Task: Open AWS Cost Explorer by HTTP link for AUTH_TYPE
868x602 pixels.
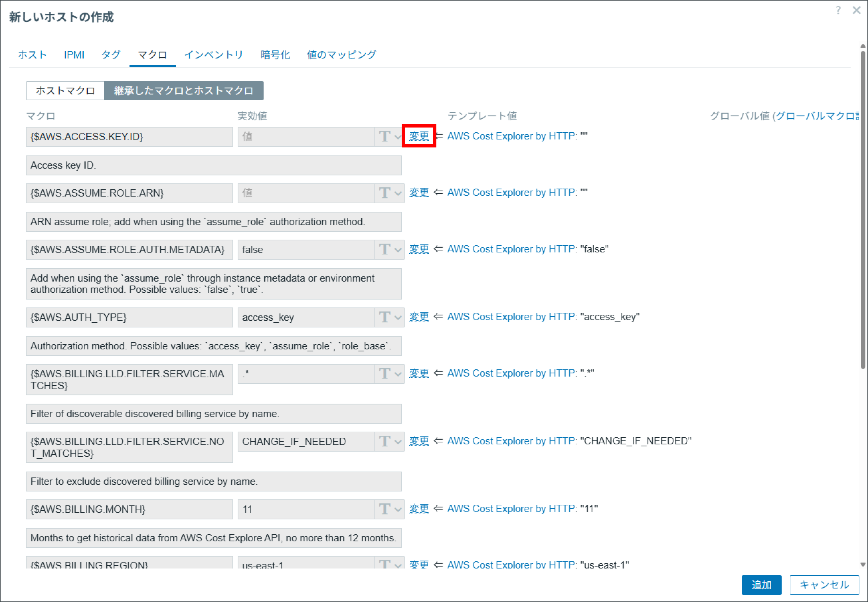Action: tap(511, 317)
